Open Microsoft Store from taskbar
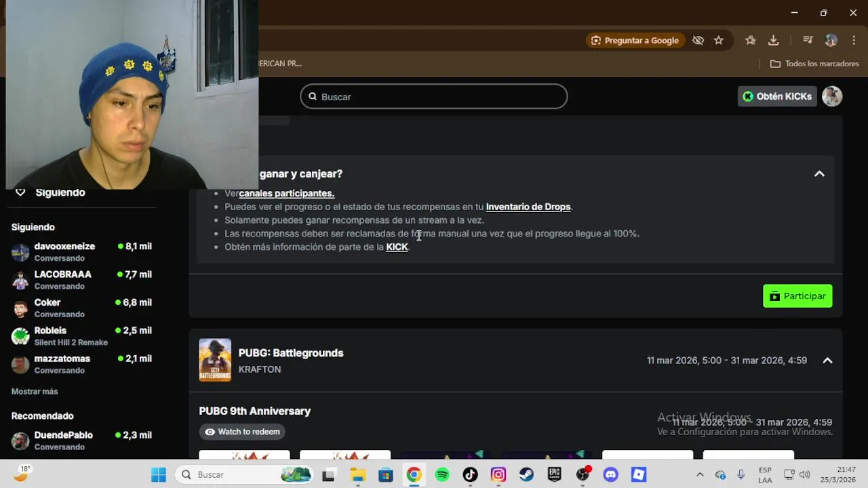Screen dimensions: 868x488 click(385, 474)
